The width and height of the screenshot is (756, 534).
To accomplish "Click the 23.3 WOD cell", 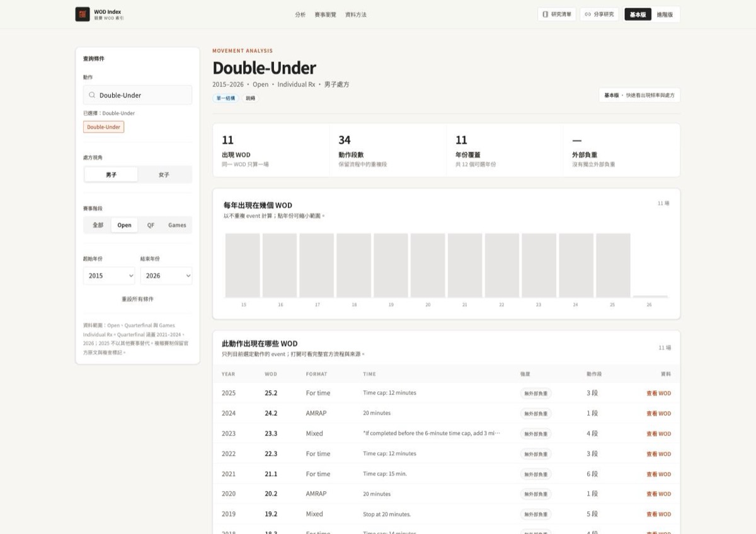I will coord(271,433).
